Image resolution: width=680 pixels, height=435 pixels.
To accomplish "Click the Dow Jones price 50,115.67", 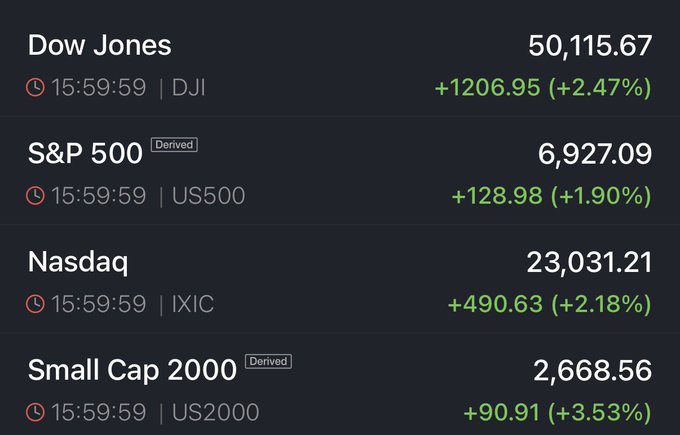I will [x=590, y=46].
